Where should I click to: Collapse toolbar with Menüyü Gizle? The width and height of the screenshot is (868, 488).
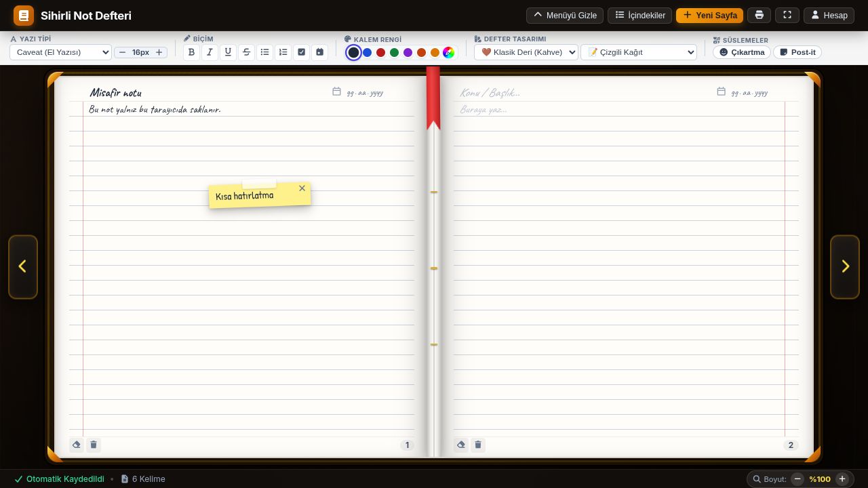point(565,15)
